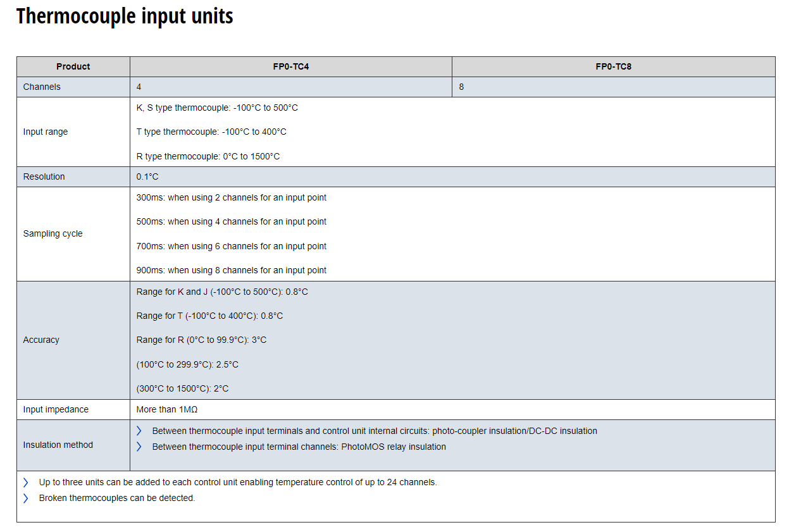
Task: Click the Channels row label
Action: pos(42,87)
